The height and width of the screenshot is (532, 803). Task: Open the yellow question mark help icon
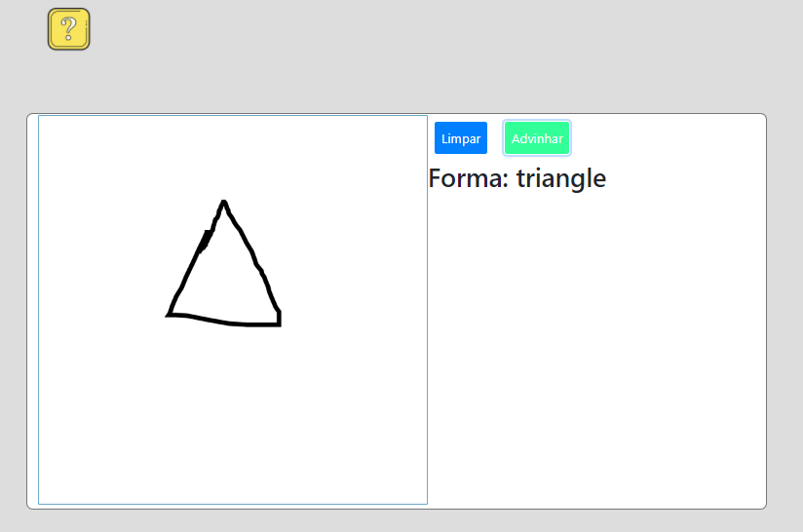68,29
